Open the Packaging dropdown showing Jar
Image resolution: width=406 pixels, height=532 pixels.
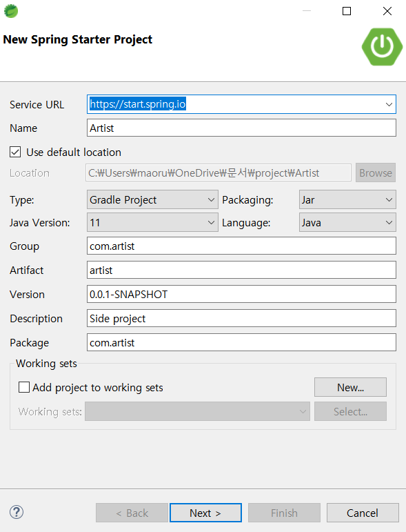pos(347,199)
